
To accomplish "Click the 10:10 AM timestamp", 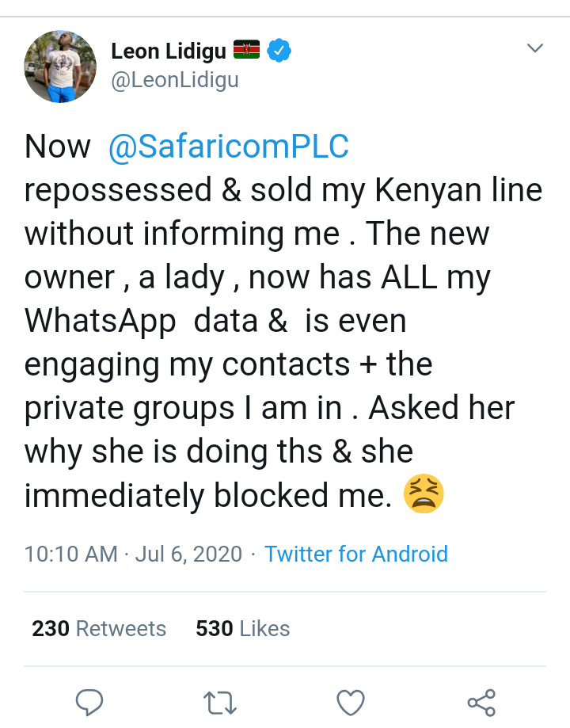I will pyautogui.click(x=71, y=554).
